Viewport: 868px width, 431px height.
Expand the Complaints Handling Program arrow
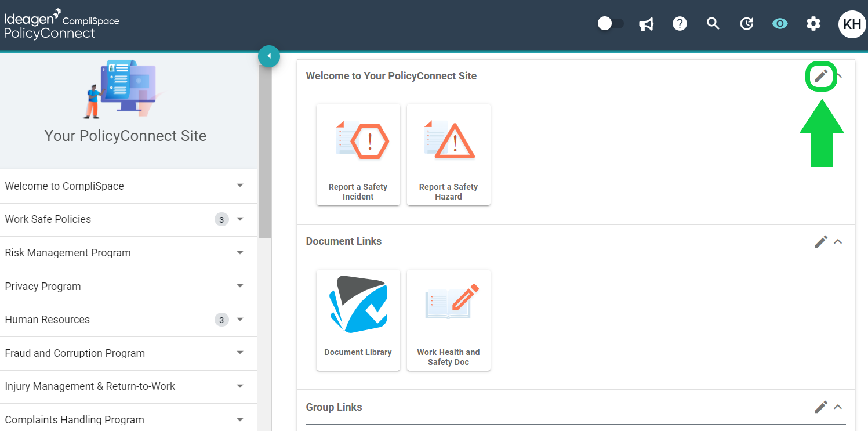pos(240,419)
